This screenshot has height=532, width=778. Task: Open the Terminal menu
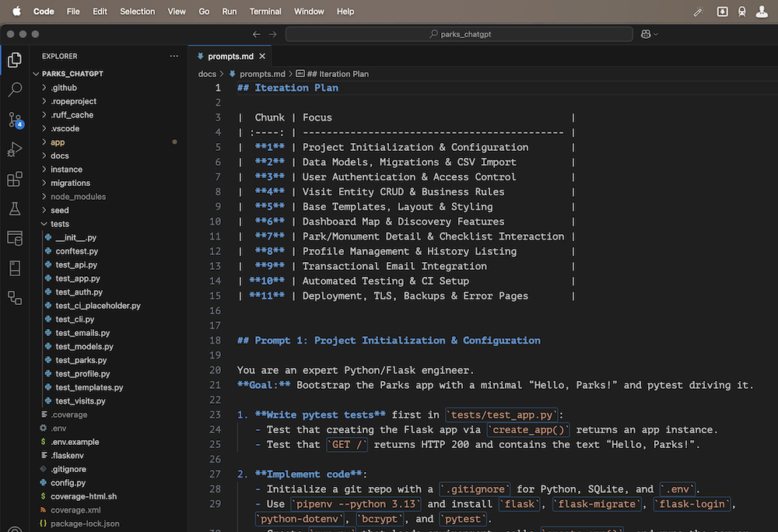(265, 12)
